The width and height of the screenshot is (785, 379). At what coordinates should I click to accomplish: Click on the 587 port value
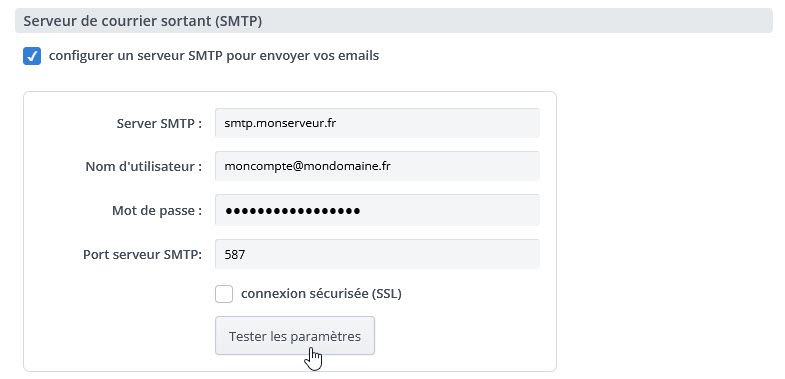coord(235,254)
